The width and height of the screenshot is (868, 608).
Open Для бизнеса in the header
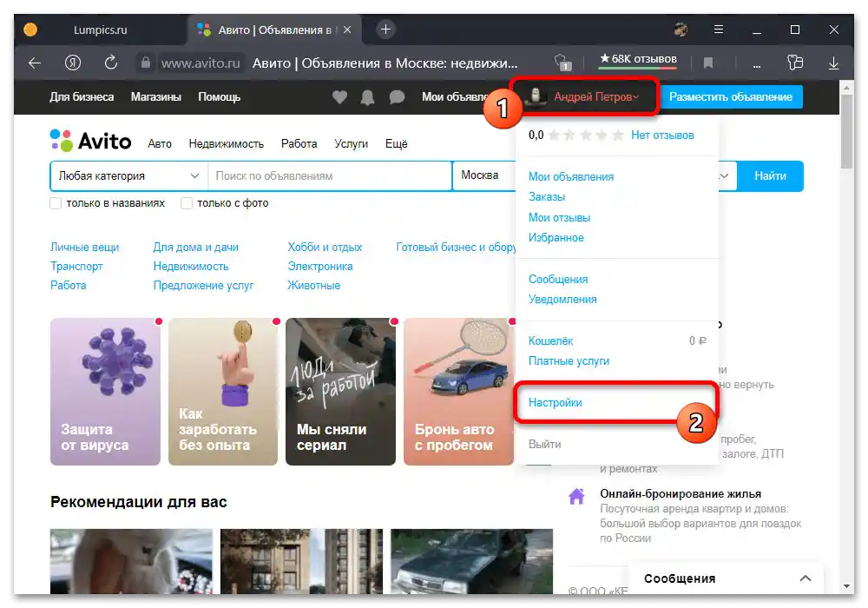(x=82, y=97)
